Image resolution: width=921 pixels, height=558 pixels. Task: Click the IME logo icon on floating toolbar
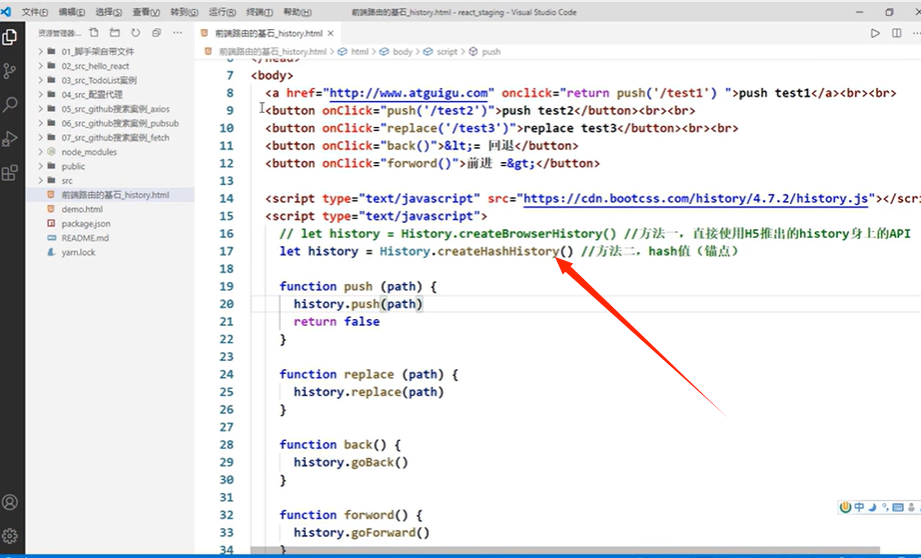[x=845, y=507]
